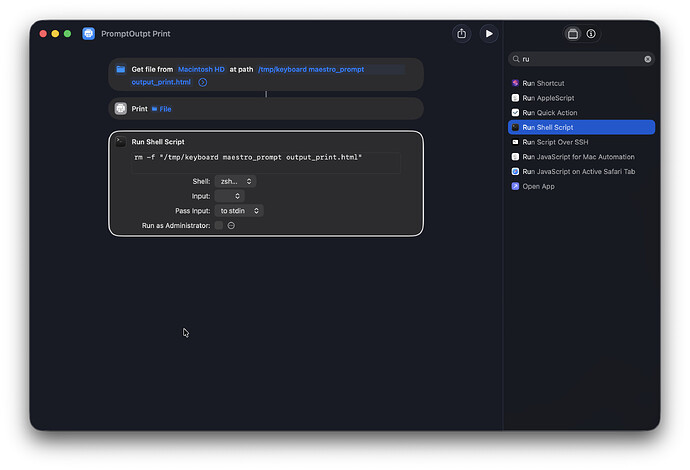
Task: Select the Run Shortcut action icon
Action: (515, 83)
